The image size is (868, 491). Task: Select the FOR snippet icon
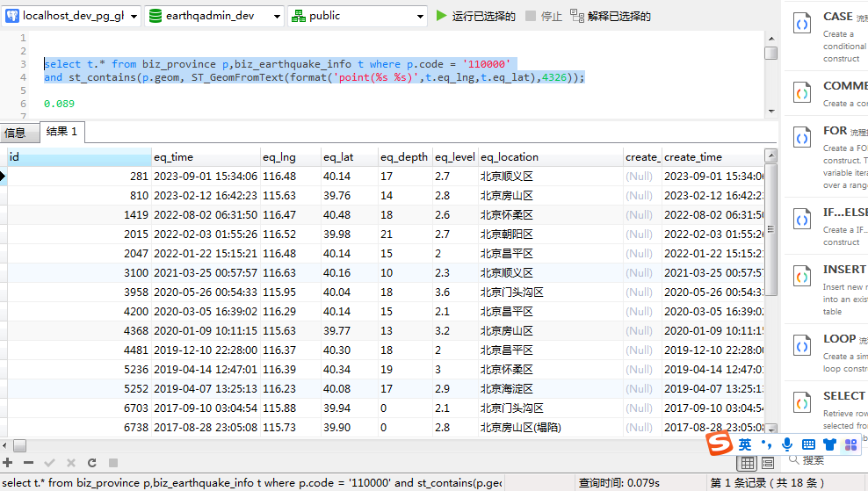click(802, 137)
